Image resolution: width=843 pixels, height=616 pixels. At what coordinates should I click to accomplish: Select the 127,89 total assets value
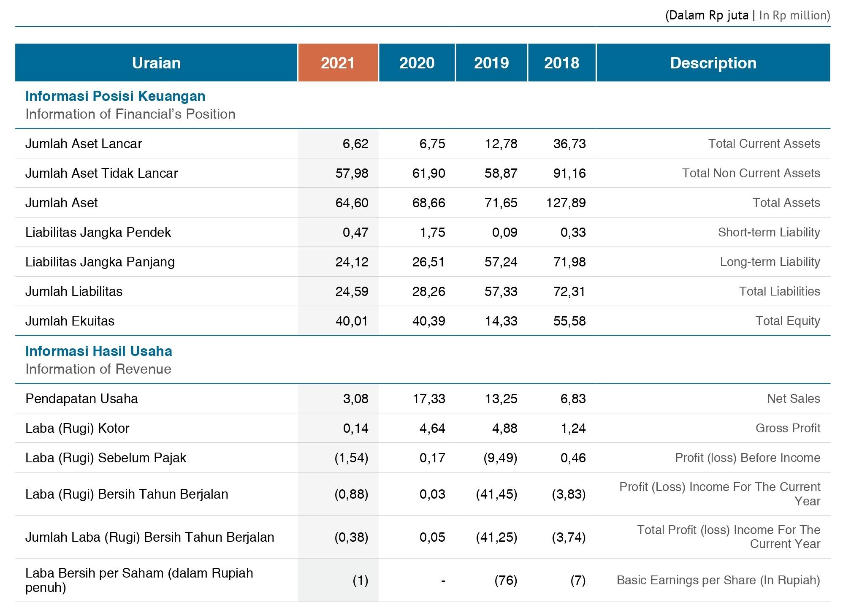[x=566, y=203]
